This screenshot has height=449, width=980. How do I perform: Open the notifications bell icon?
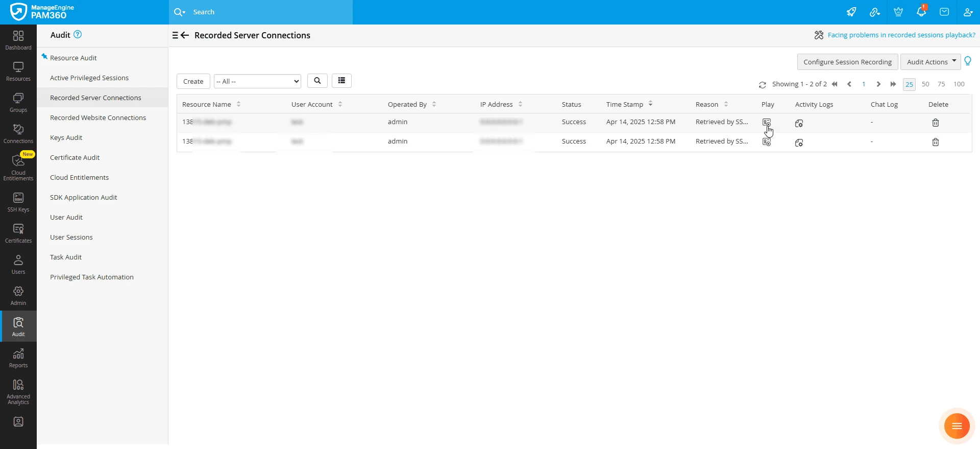click(x=921, y=12)
